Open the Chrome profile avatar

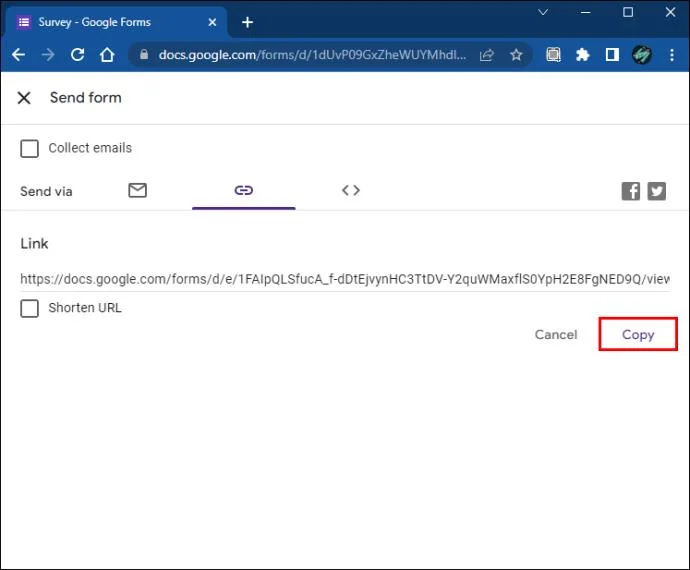coord(642,55)
